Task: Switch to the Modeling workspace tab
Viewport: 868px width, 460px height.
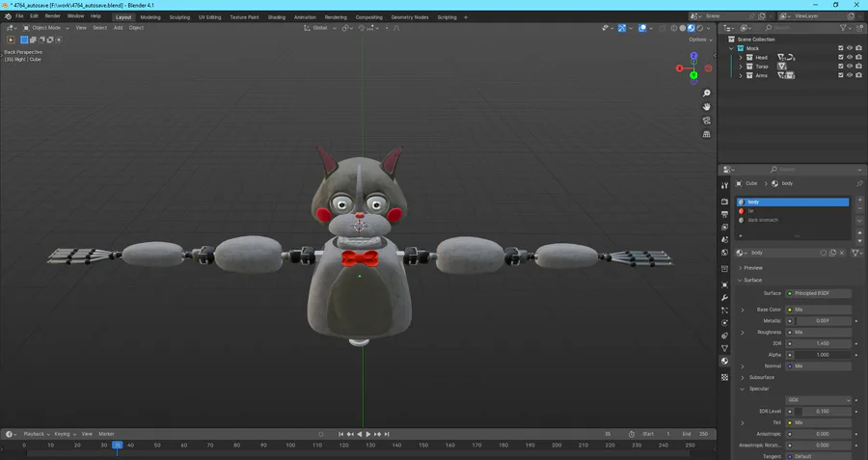Action: (150, 17)
